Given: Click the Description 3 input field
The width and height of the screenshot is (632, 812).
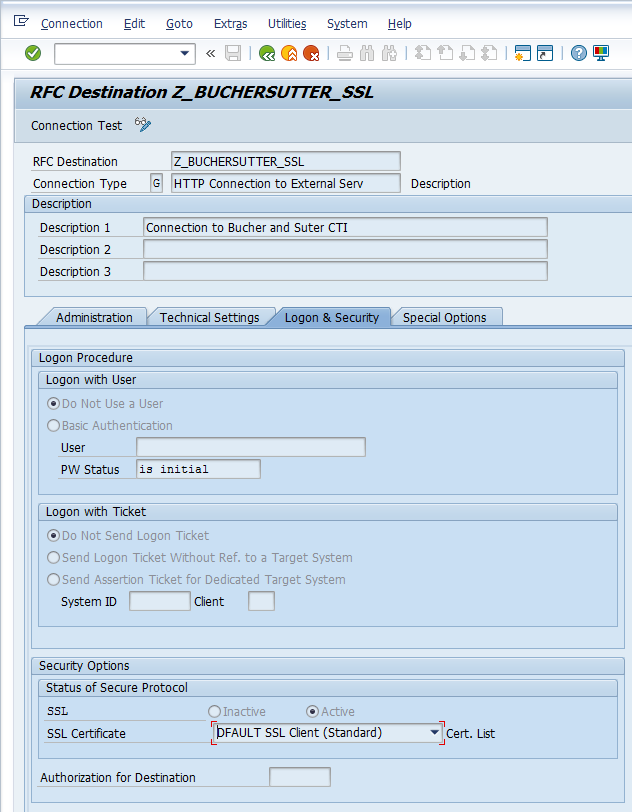Looking at the screenshot, I should coord(345,271).
